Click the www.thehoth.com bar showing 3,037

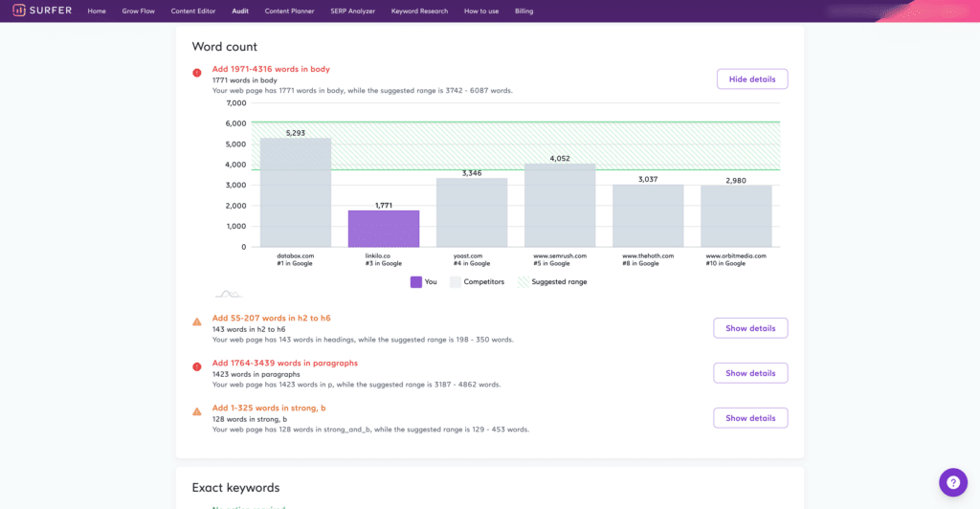point(648,215)
